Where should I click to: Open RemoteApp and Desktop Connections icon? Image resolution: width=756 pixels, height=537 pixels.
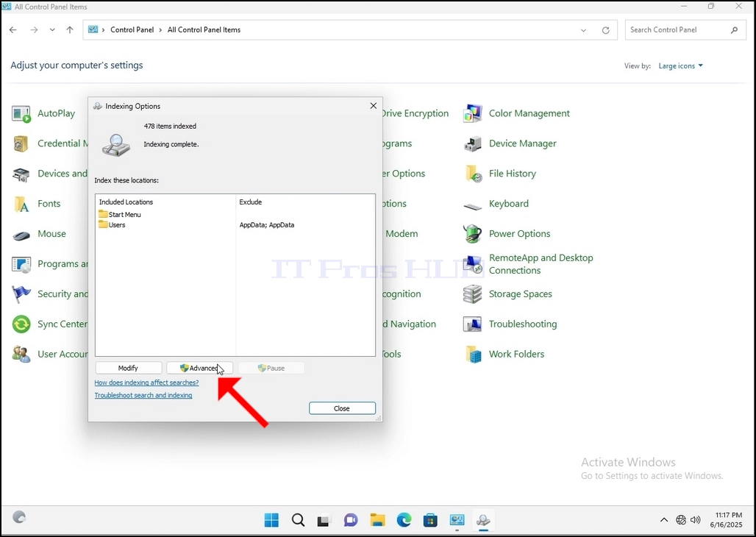pos(472,264)
